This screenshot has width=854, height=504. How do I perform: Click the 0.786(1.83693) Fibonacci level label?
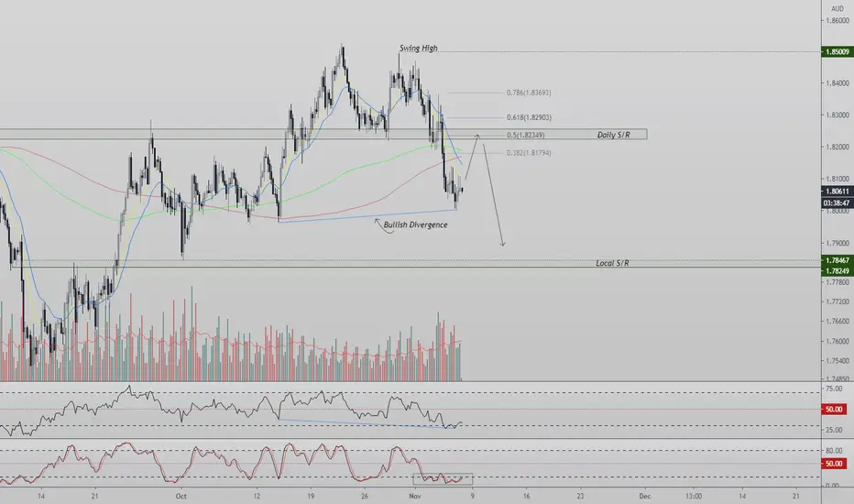tap(529, 93)
